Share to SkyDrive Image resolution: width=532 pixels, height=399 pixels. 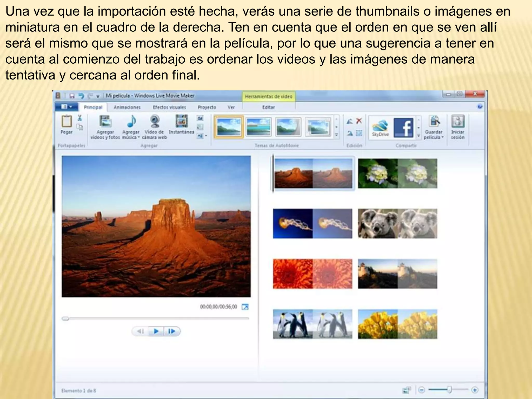(x=380, y=128)
